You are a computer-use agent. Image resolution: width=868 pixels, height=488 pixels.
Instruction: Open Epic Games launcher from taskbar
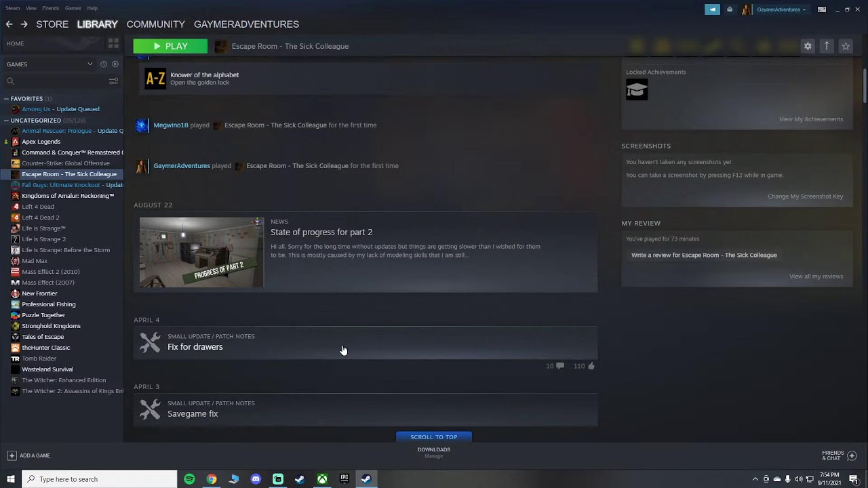pyautogui.click(x=344, y=479)
